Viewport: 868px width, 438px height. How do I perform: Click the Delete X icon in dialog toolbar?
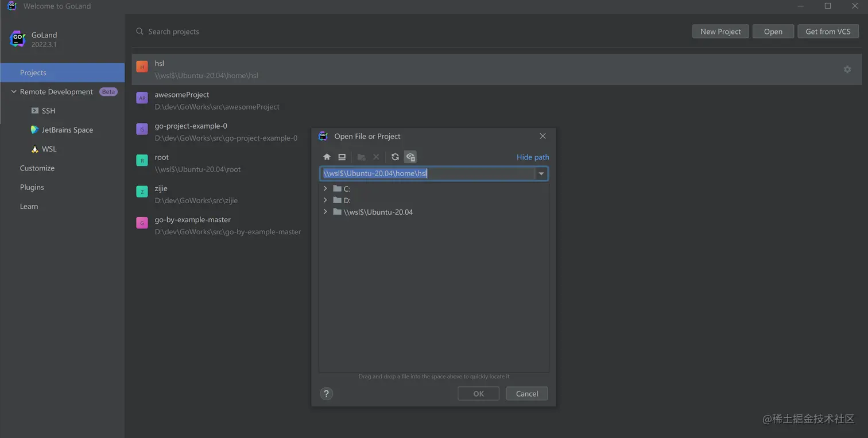(x=376, y=157)
